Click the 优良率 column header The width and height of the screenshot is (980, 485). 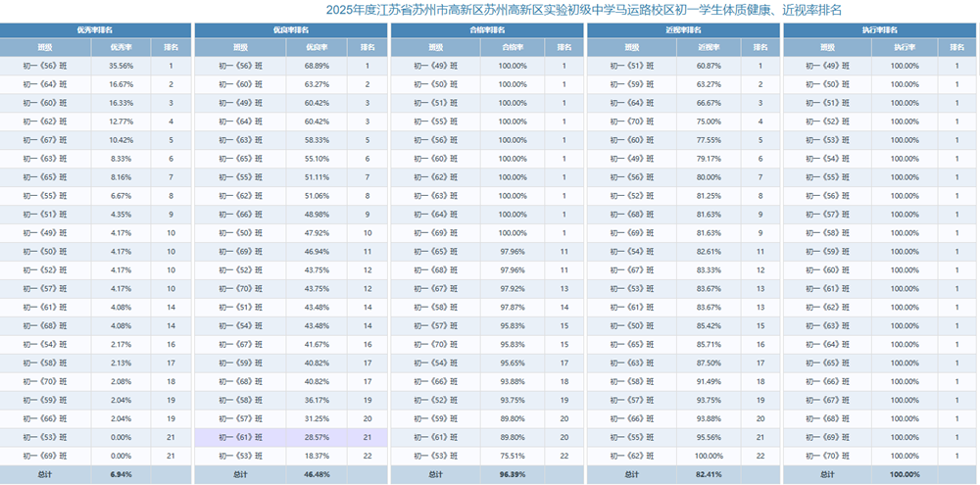(317, 47)
